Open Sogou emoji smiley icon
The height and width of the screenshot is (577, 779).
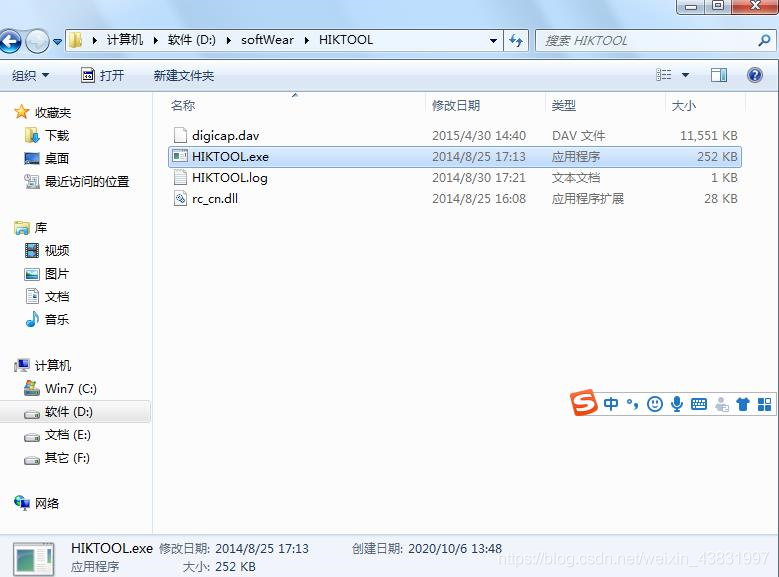[655, 404]
